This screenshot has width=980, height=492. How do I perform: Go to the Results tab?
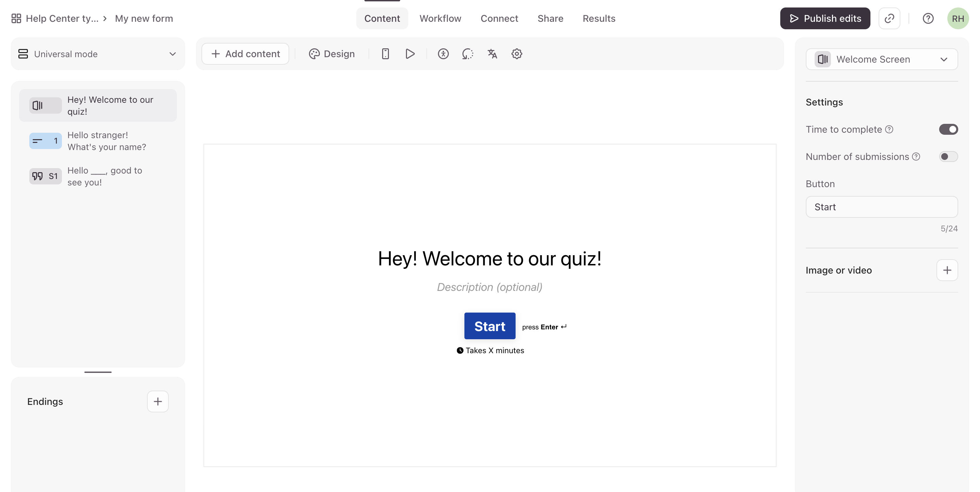599,18
